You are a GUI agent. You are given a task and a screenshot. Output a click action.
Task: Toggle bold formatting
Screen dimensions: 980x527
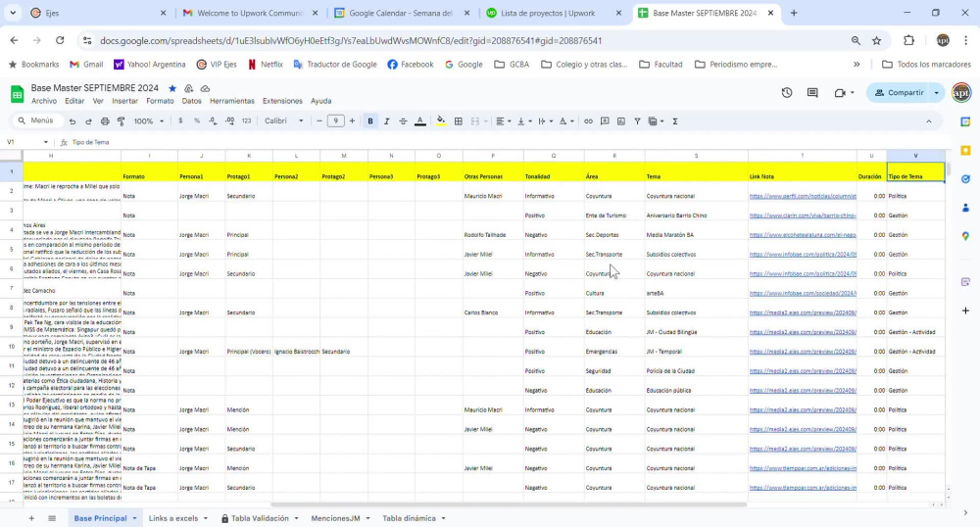[x=370, y=121]
